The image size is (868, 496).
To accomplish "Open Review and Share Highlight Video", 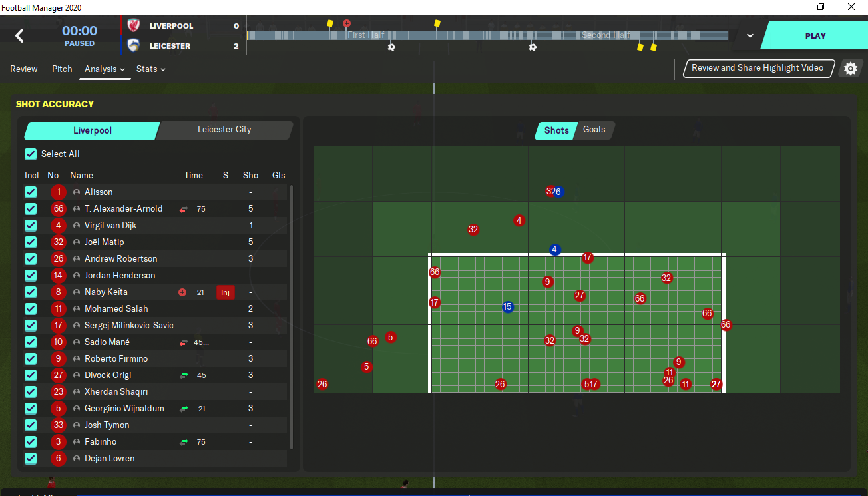I will click(758, 68).
